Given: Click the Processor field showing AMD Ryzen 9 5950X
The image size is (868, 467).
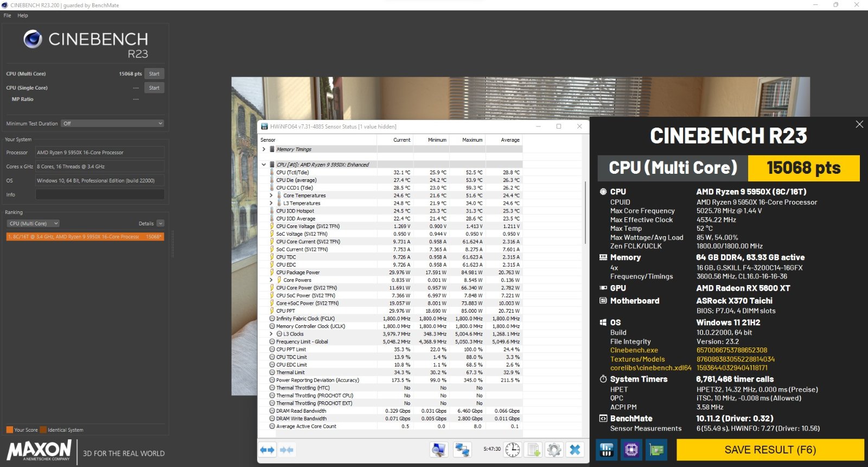Looking at the screenshot, I should [x=100, y=153].
